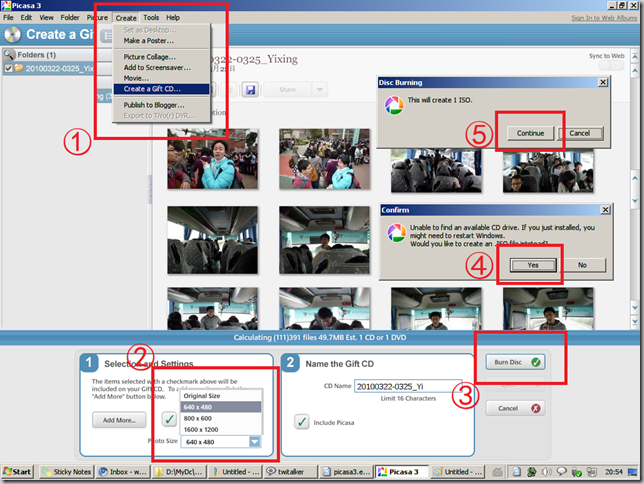Open the Edit menu

pyautogui.click(x=26, y=18)
